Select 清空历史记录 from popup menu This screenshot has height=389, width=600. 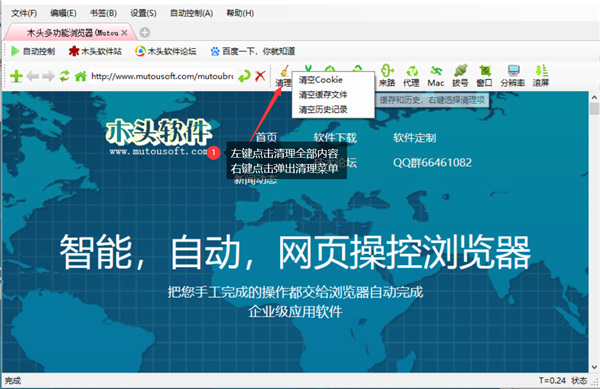point(333,109)
